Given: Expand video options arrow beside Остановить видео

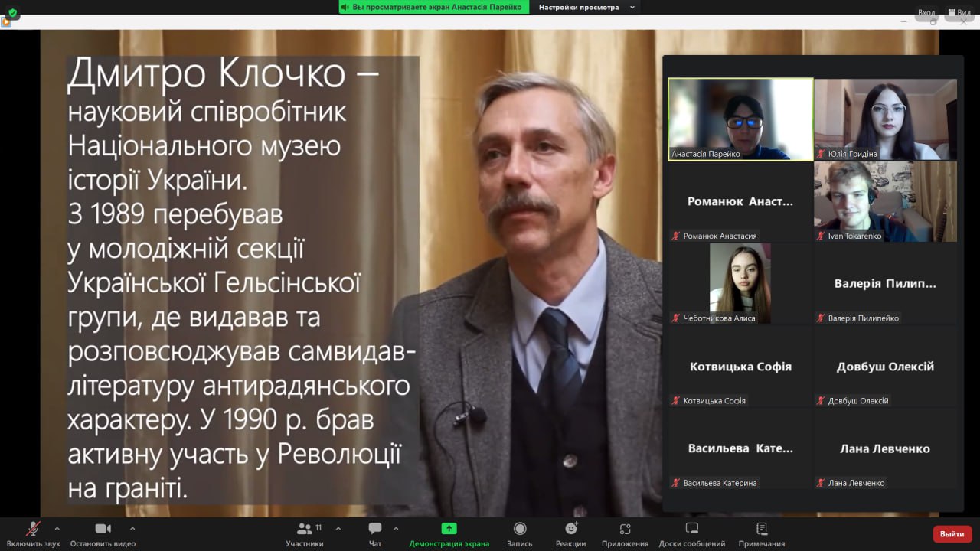Looking at the screenshot, I should (x=132, y=528).
